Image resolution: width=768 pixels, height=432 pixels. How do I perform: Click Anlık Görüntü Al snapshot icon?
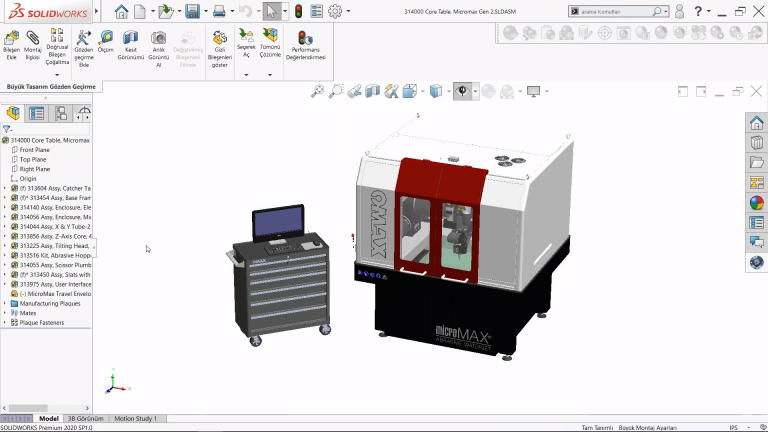click(x=158, y=38)
